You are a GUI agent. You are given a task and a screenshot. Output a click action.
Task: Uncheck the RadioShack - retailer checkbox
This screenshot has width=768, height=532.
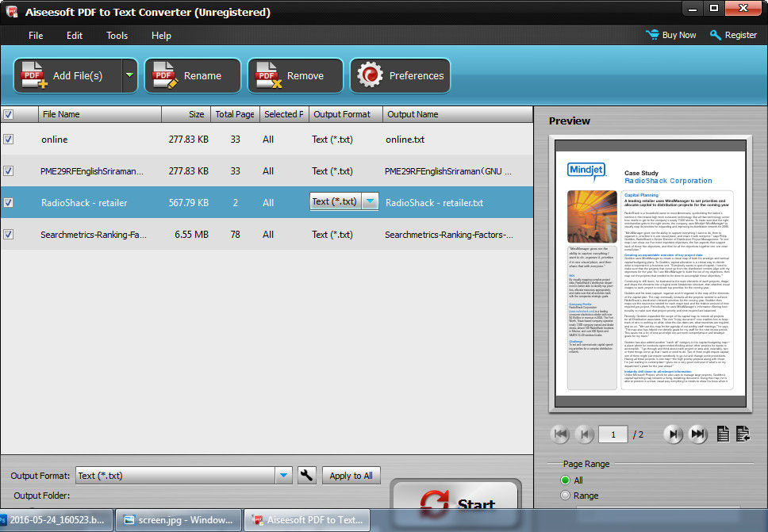[x=8, y=202]
